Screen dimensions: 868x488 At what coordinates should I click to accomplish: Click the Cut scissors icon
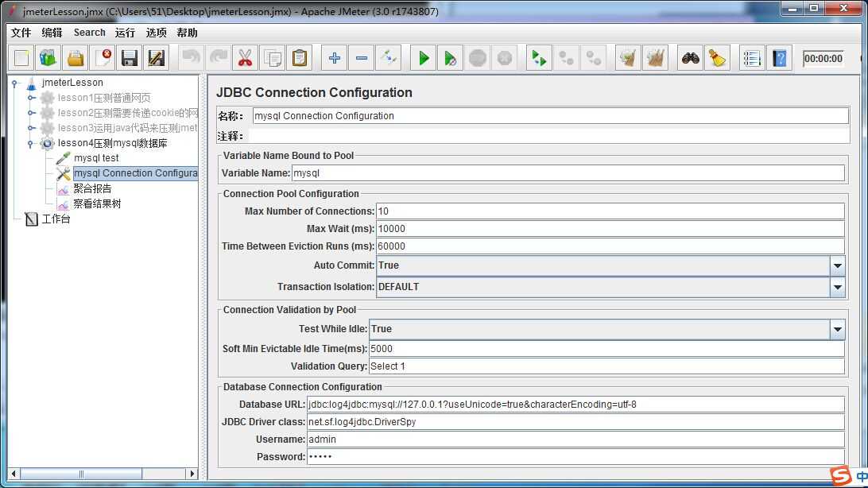[246, 58]
